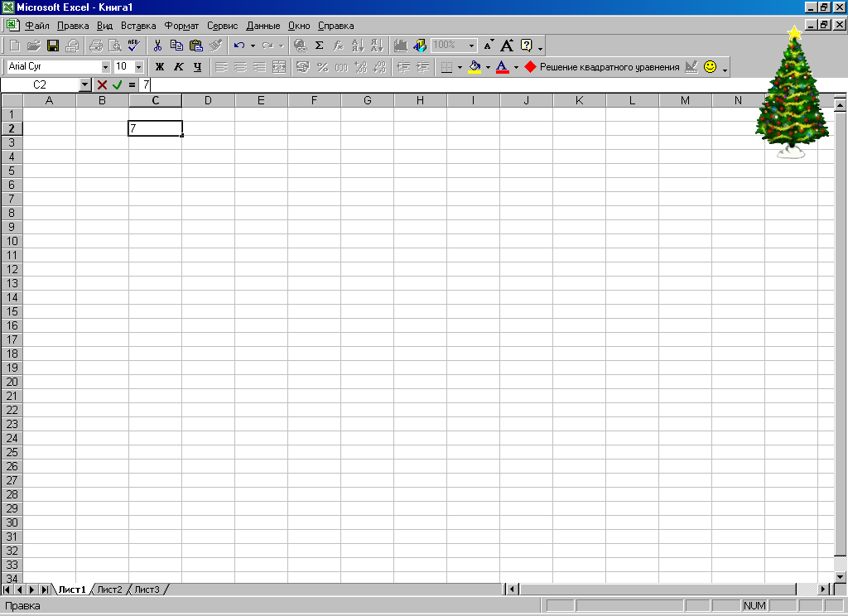Image resolution: width=848 pixels, height=616 pixels.
Task: Open the font name dropdown
Action: (x=105, y=66)
